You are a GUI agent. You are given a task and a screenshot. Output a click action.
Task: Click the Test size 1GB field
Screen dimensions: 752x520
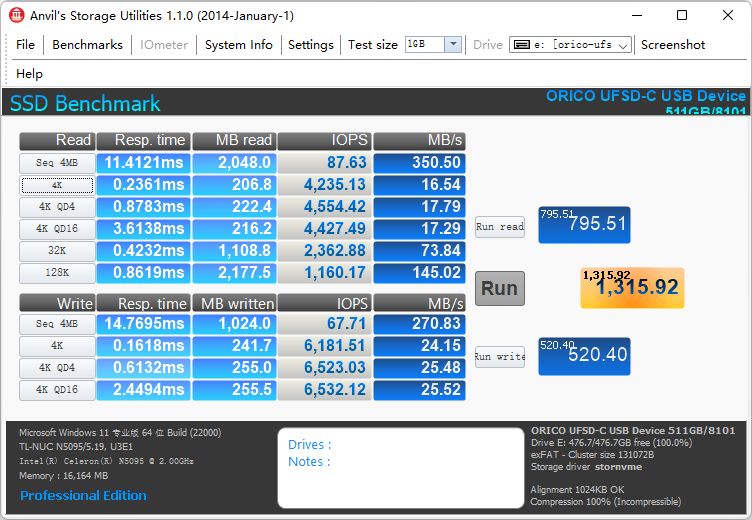(425, 45)
